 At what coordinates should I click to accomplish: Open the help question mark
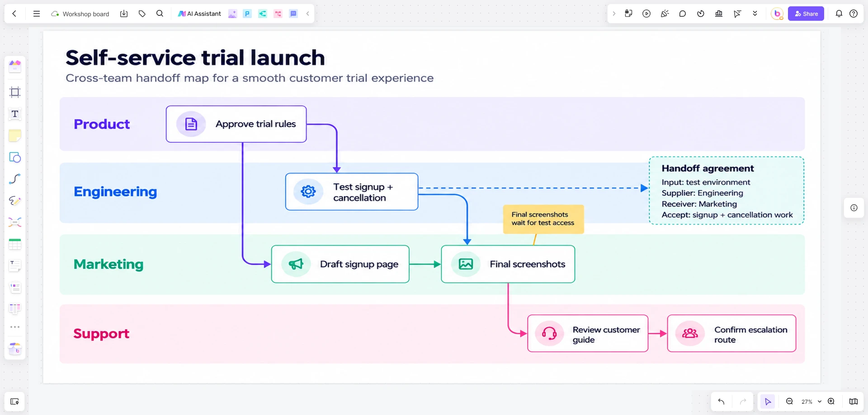(854, 14)
